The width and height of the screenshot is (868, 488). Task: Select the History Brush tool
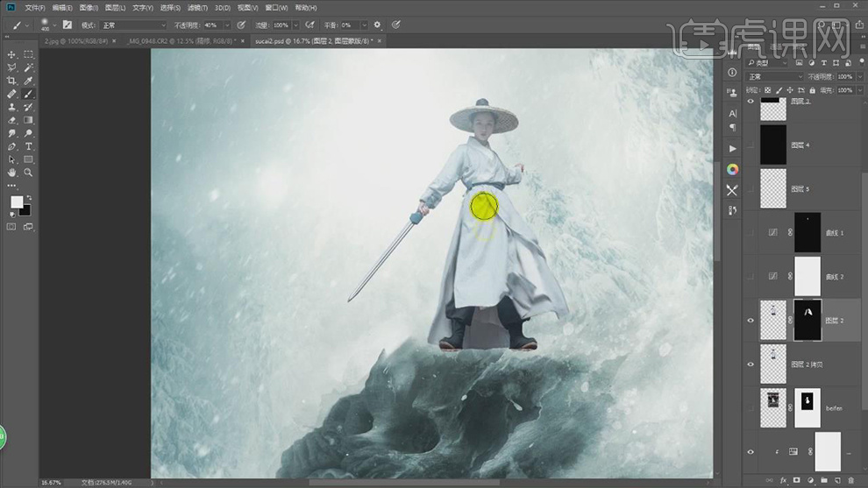[28, 107]
